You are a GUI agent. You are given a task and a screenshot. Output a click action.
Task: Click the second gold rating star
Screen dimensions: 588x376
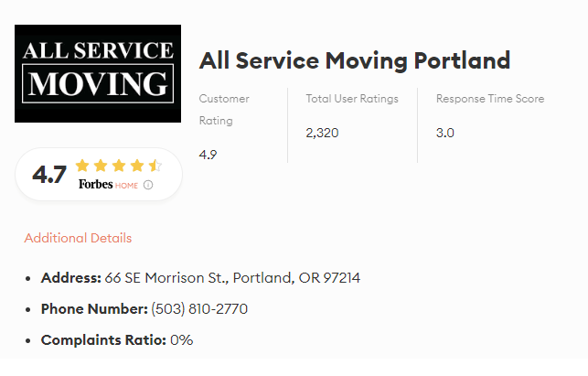pos(101,166)
